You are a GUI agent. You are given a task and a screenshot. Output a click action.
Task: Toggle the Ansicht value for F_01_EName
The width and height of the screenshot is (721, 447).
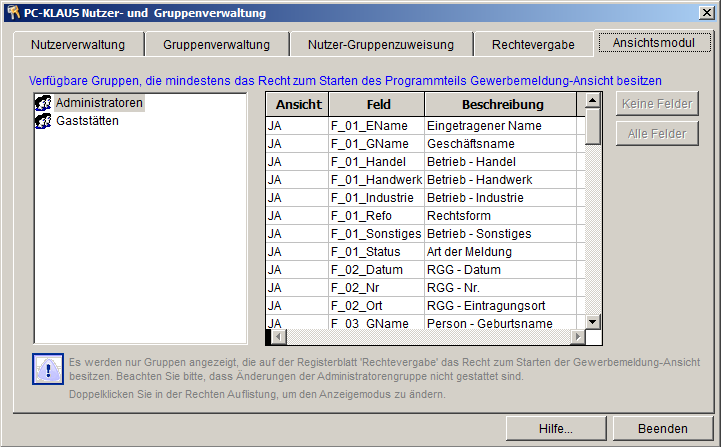click(295, 126)
